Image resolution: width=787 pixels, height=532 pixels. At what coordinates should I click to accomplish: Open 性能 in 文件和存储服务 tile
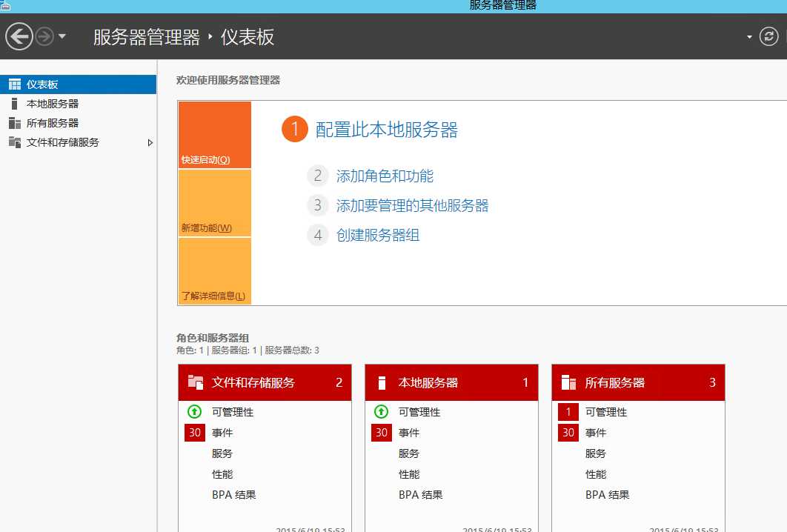coord(222,474)
